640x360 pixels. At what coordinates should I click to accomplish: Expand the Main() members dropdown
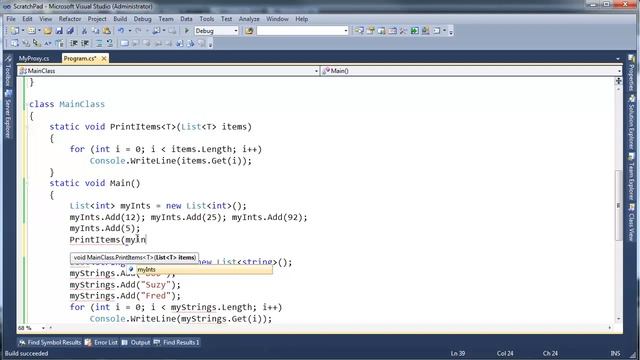click(x=619, y=71)
